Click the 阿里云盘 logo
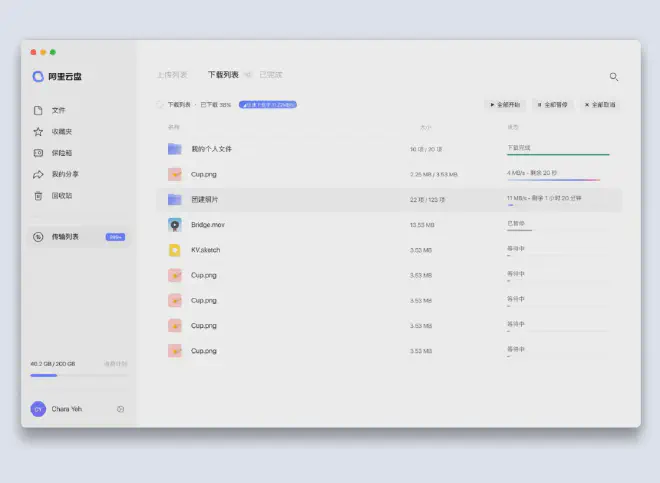660x483 pixels. pos(57,76)
